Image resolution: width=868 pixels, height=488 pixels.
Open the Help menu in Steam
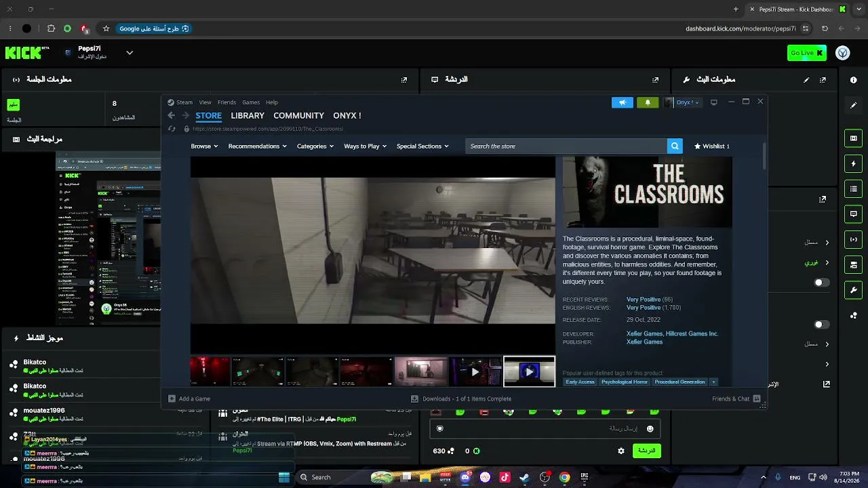click(x=272, y=102)
